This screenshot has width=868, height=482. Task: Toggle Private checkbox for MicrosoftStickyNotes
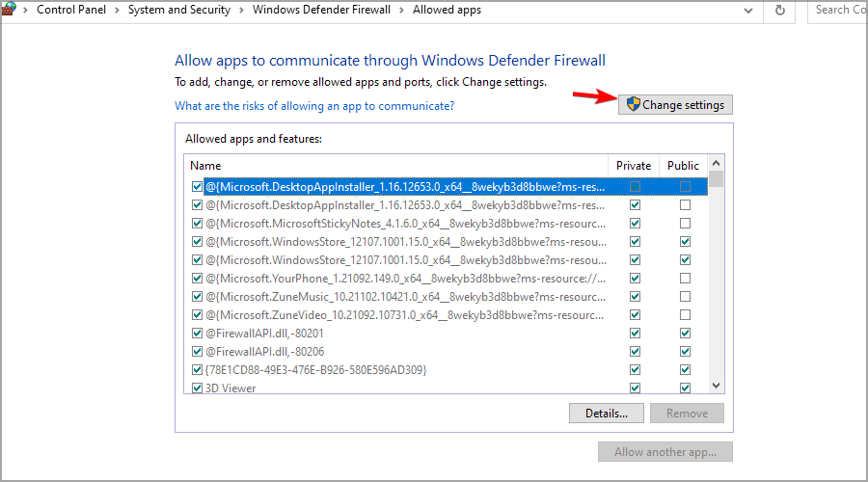[635, 223]
